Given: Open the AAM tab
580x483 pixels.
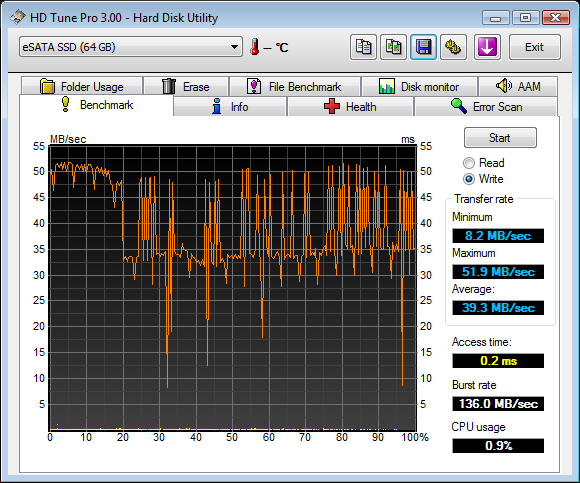Looking at the screenshot, I should click(x=518, y=87).
